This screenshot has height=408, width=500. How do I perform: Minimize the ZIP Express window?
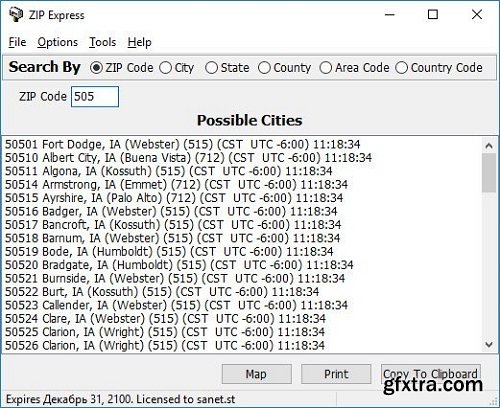click(390, 15)
